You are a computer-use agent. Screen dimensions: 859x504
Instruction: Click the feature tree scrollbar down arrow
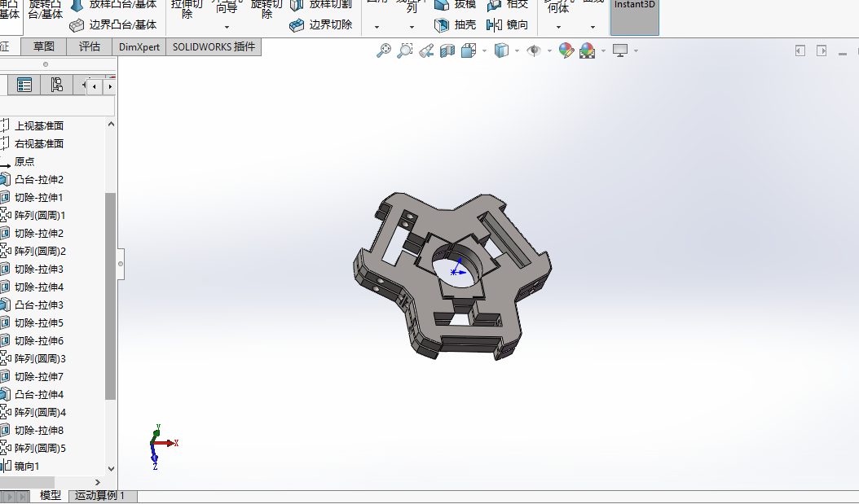click(111, 468)
